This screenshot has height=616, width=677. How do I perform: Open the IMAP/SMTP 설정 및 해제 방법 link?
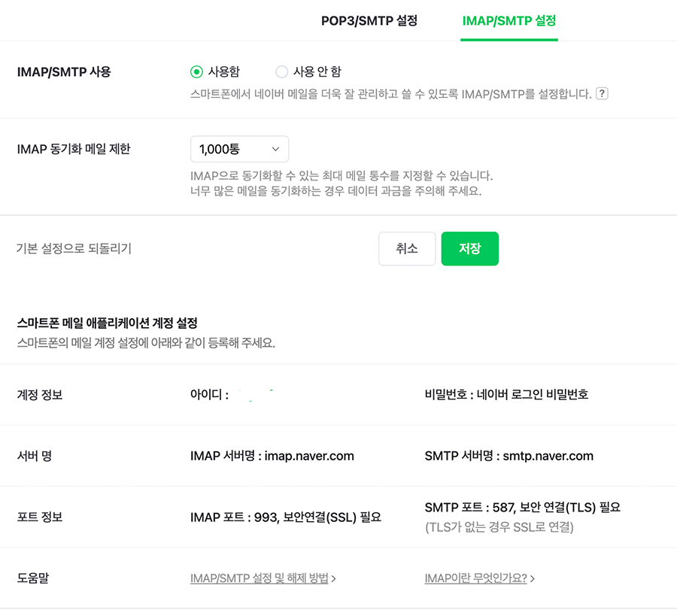click(260, 578)
